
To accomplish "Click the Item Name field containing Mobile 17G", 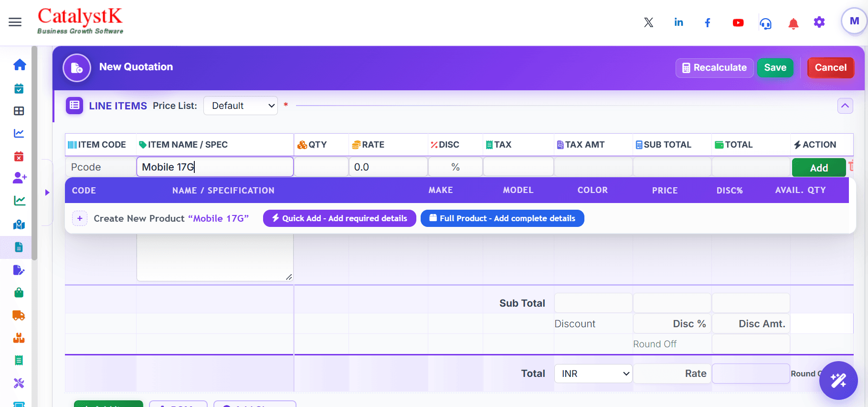I will [215, 167].
